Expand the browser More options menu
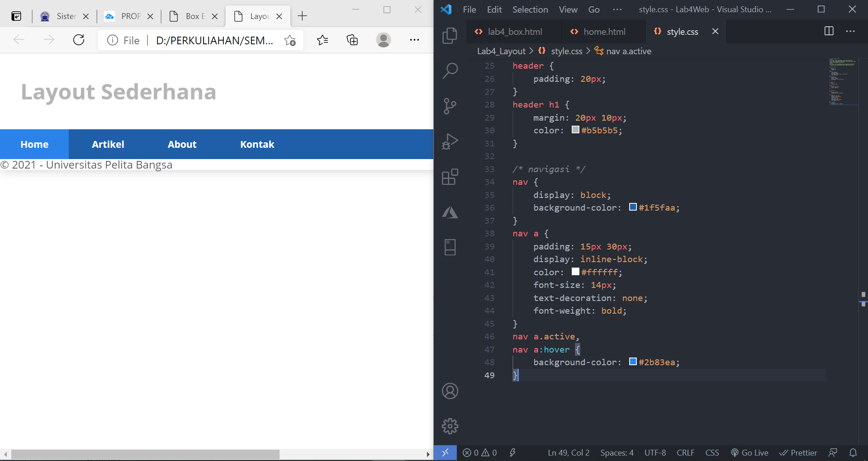This screenshot has width=868, height=461. pyautogui.click(x=414, y=40)
